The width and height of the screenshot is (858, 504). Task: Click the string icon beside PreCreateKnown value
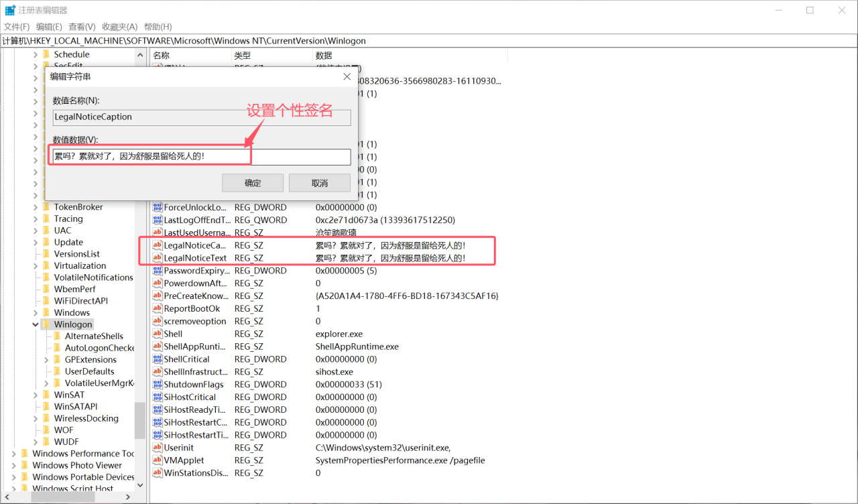coord(158,296)
